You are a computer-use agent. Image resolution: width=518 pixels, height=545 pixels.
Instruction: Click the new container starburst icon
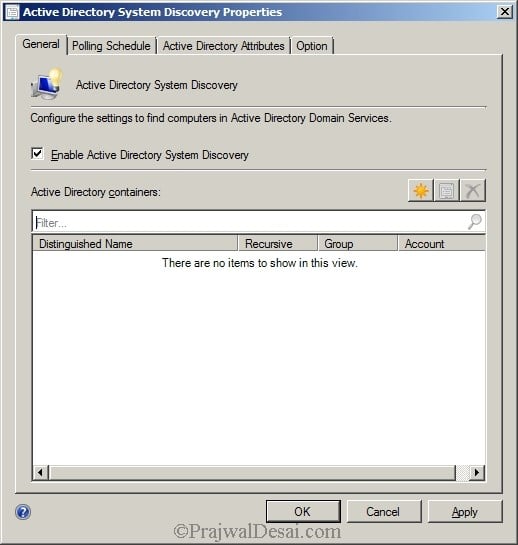pos(421,190)
